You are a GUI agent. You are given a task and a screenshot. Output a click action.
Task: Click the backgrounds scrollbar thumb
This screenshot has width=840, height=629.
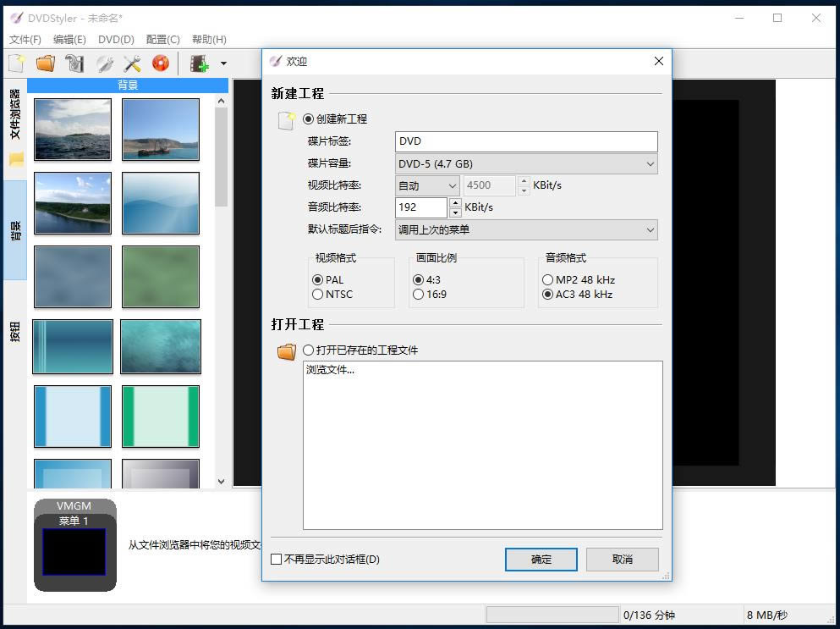(222, 157)
